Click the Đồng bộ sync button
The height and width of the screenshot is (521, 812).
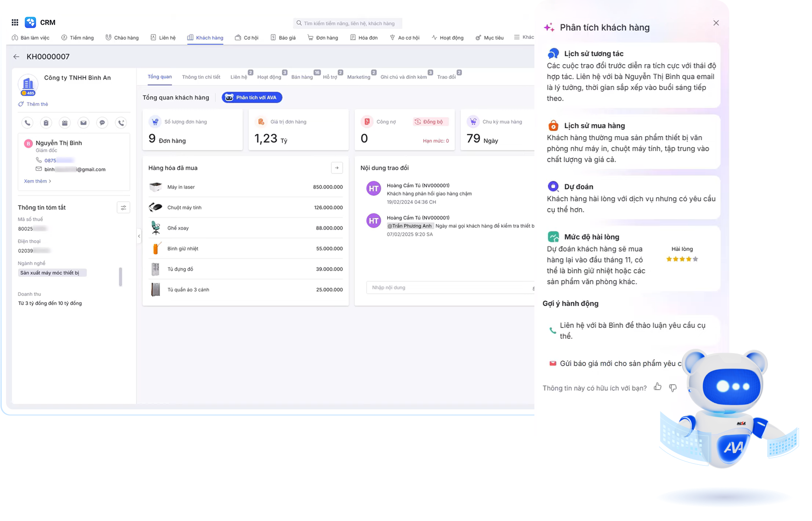click(x=429, y=122)
